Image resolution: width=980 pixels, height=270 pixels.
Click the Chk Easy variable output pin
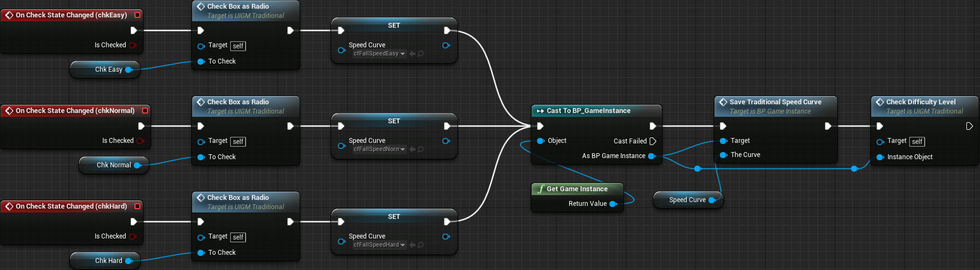point(129,70)
